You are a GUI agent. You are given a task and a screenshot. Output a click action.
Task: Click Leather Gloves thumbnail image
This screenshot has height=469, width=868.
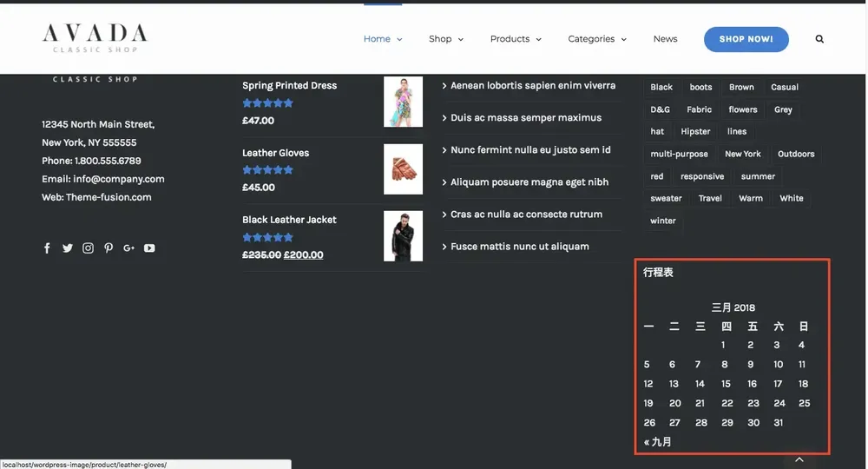pyautogui.click(x=403, y=169)
